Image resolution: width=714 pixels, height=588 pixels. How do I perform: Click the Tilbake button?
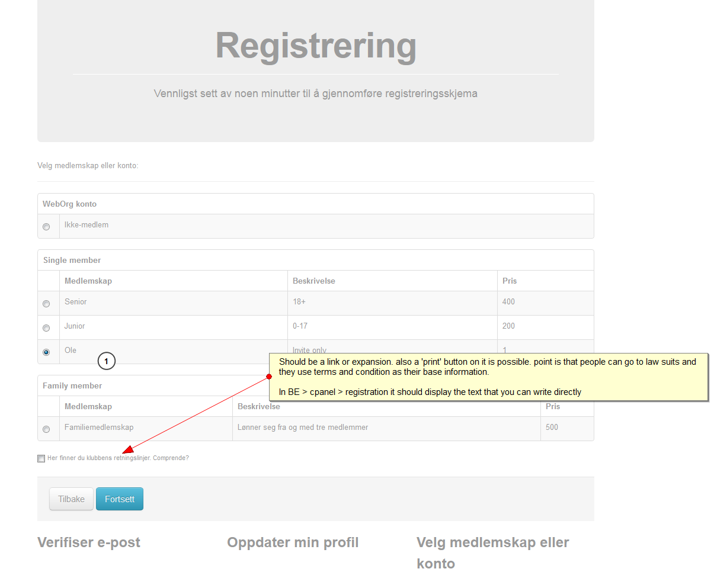pyautogui.click(x=71, y=499)
